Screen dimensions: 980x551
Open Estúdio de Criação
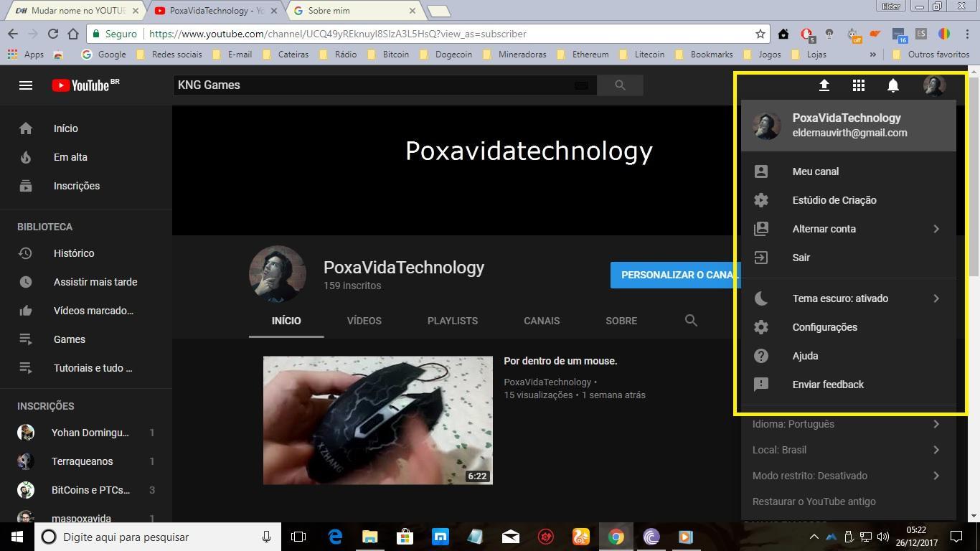(849, 200)
